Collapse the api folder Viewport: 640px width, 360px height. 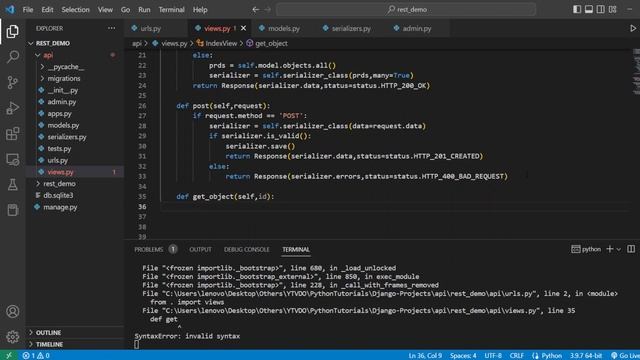tap(75, 55)
